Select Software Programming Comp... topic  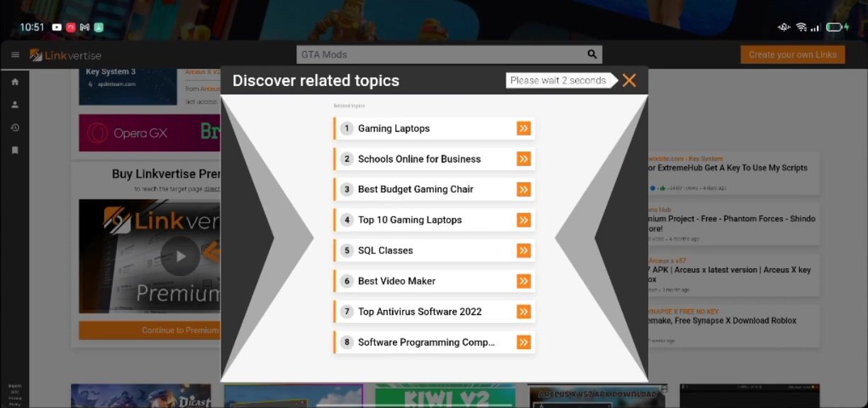click(434, 342)
